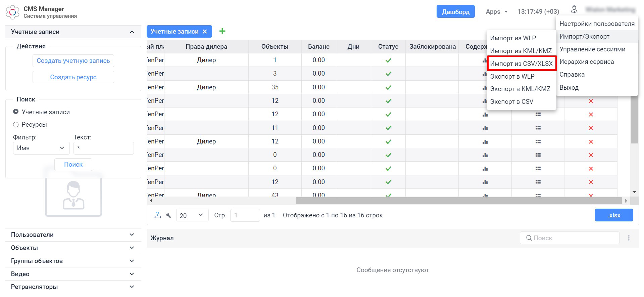Open the rows-per-page dropdown showing 20
Image resolution: width=644 pixels, height=297 pixels.
(192, 215)
